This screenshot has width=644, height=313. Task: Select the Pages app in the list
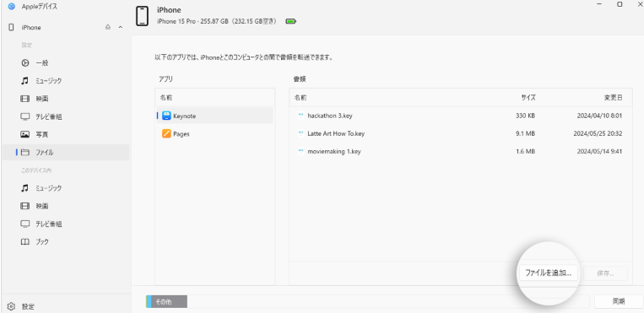pos(214,134)
